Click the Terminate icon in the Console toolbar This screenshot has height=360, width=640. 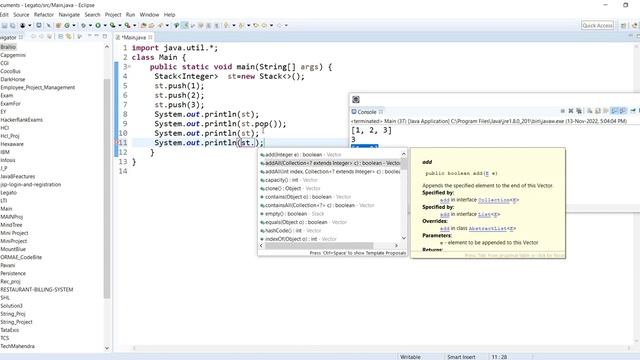point(563,111)
